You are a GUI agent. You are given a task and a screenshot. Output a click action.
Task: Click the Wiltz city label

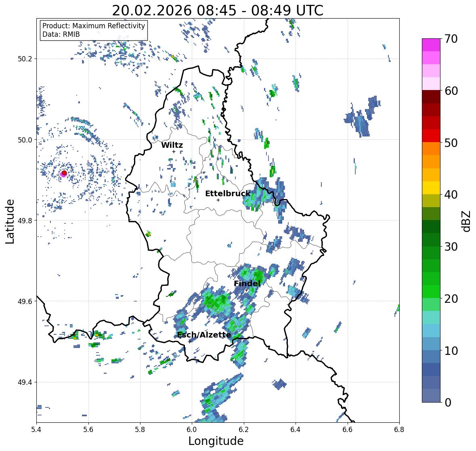click(x=172, y=145)
